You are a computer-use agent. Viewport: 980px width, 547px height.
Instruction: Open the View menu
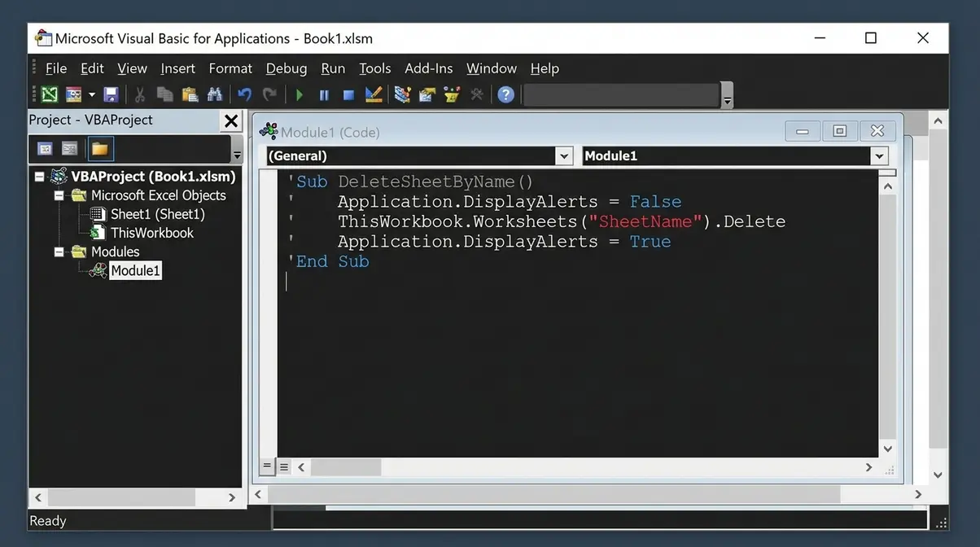132,68
